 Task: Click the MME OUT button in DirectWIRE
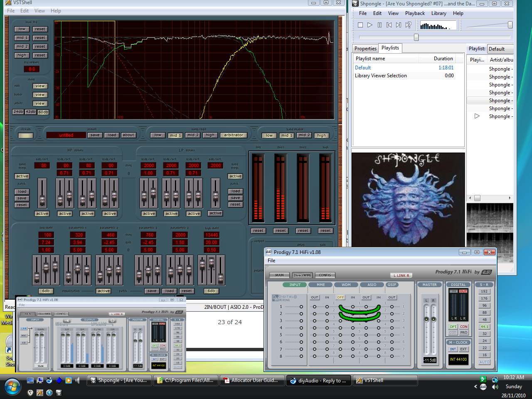(315, 297)
